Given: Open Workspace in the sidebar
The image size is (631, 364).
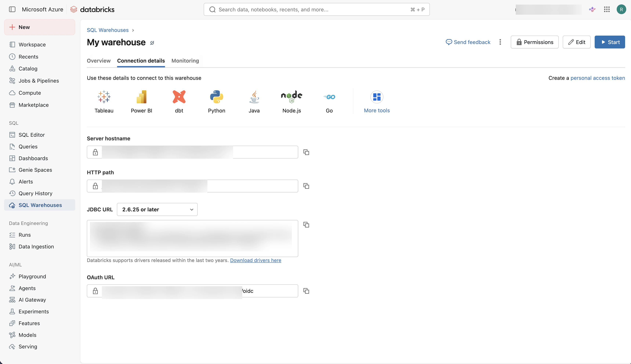Looking at the screenshot, I should (39, 45).
